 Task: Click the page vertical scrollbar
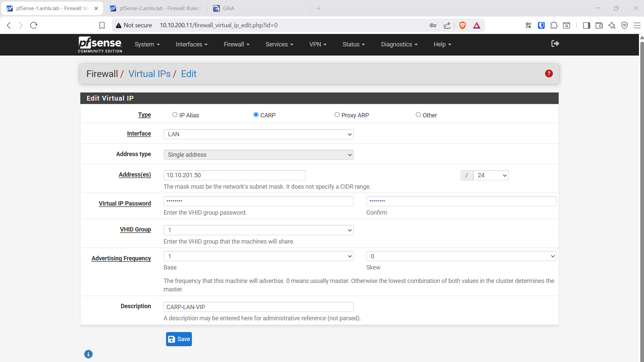pyautogui.click(x=641, y=198)
